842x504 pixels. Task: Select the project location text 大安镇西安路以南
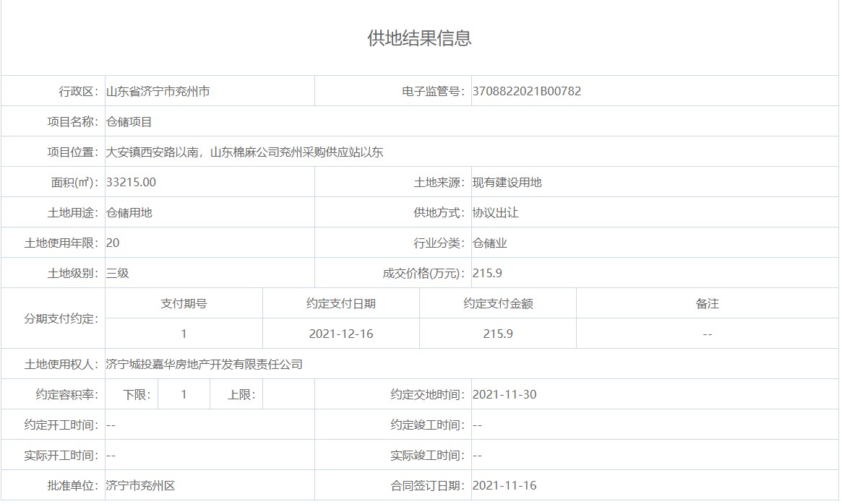point(155,152)
